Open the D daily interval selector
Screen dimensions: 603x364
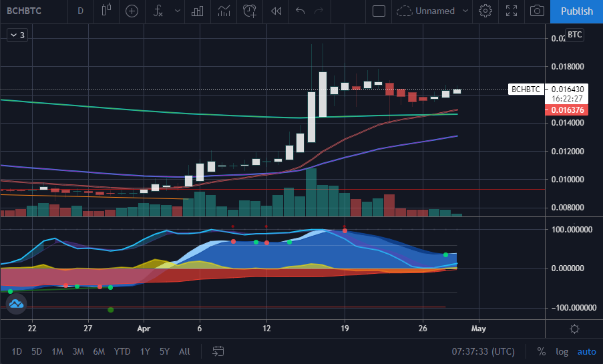click(80, 11)
